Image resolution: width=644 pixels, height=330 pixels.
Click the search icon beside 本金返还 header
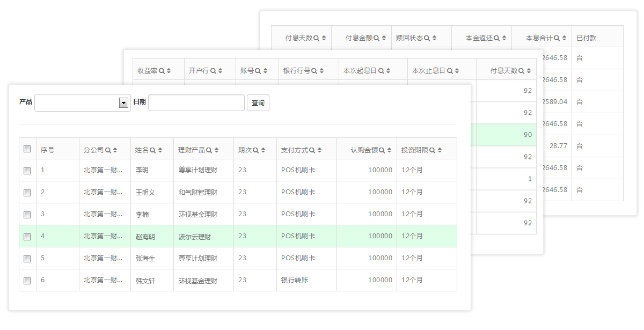click(496, 38)
